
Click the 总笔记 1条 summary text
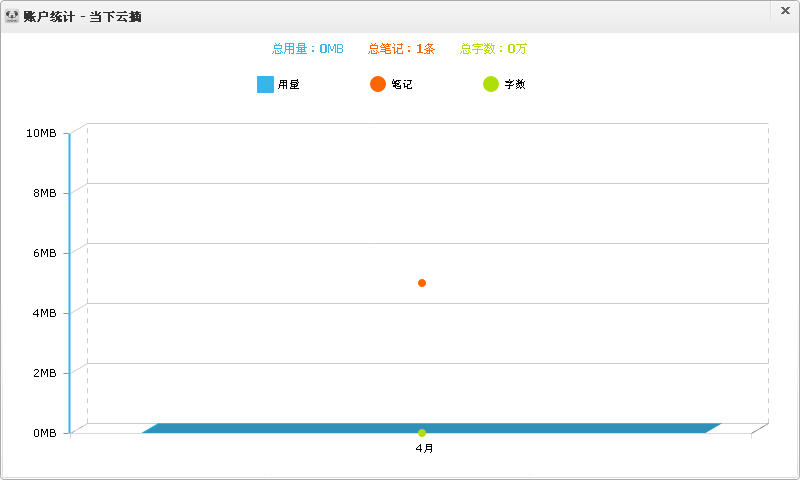coord(402,48)
